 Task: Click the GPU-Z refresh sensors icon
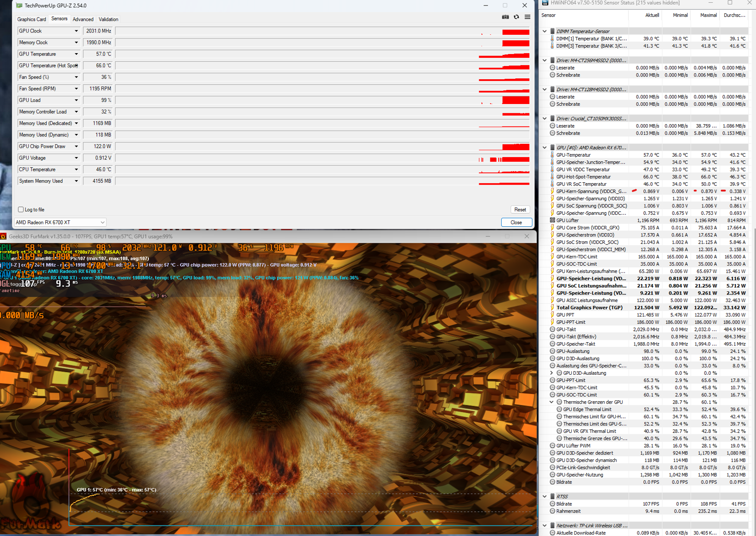tap(516, 17)
